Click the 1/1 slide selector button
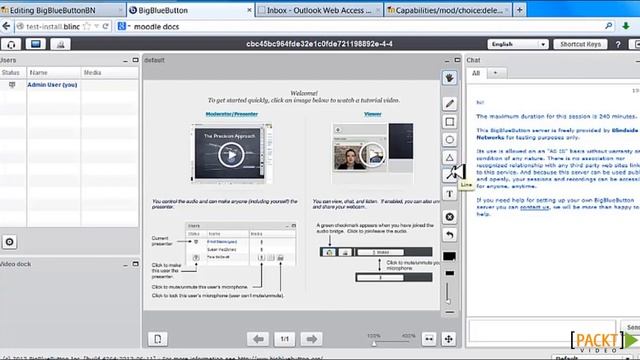The height and width of the screenshot is (360, 640). 284,339
